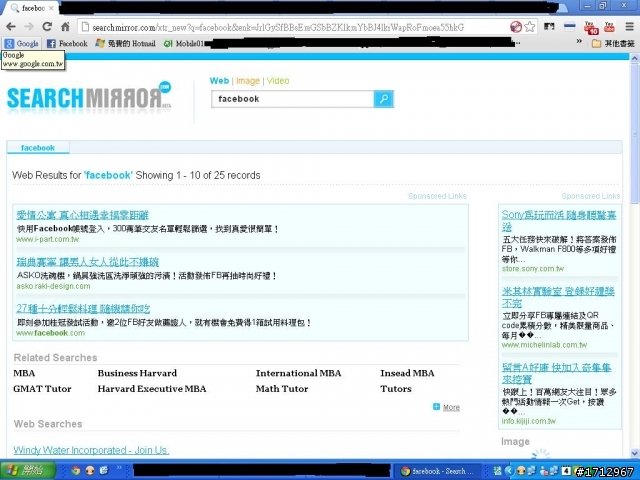The width and height of the screenshot is (640, 480).
Task: Open the Mobile01 bookmark
Action: tap(184, 43)
